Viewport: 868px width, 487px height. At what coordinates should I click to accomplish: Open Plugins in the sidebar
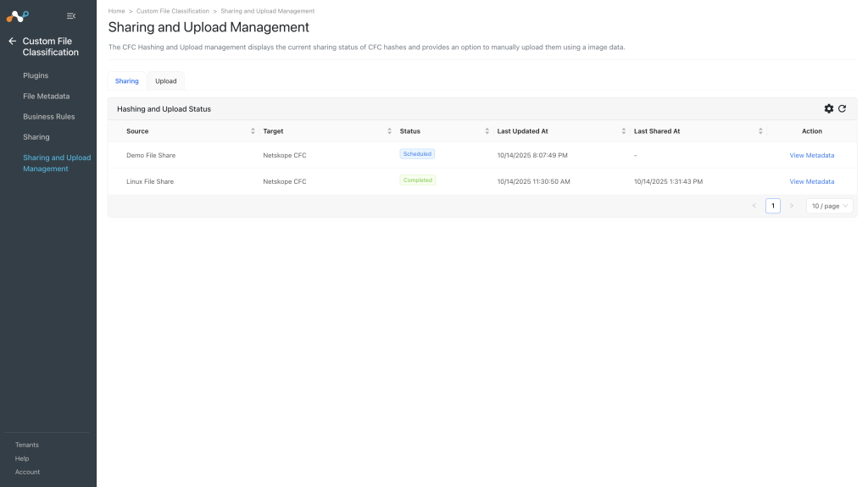click(x=36, y=75)
